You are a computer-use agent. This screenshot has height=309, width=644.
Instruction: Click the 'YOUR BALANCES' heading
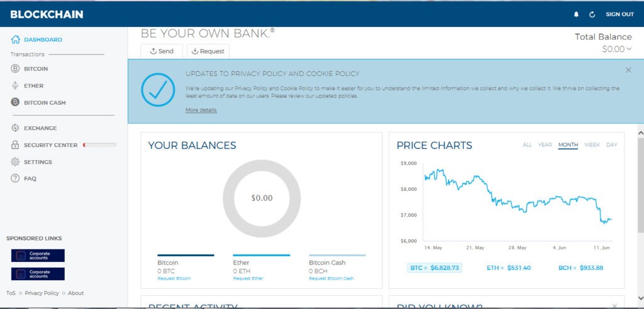click(192, 145)
